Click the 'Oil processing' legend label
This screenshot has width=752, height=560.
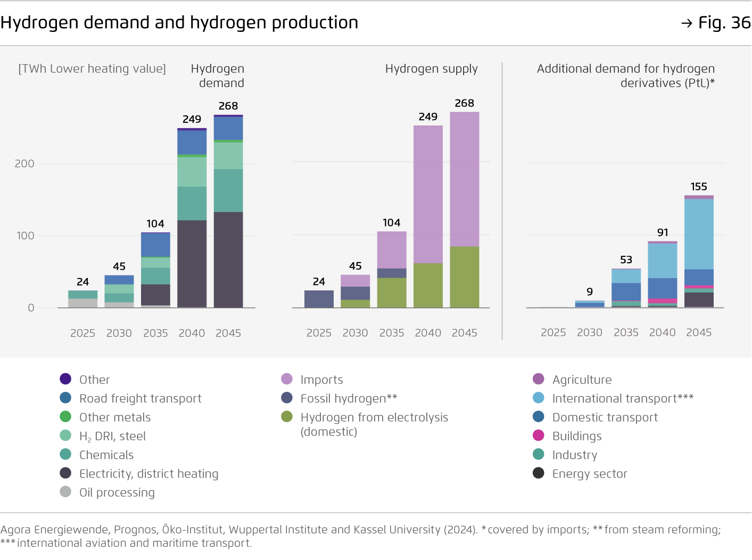click(x=117, y=492)
